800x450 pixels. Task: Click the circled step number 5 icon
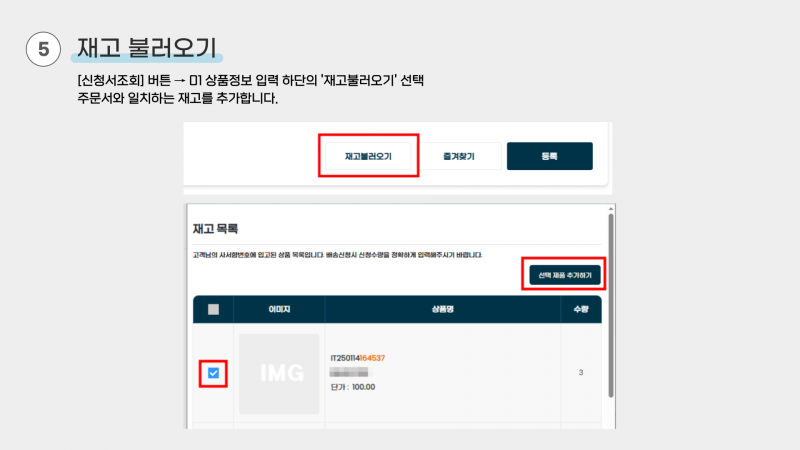pyautogui.click(x=43, y=49)
